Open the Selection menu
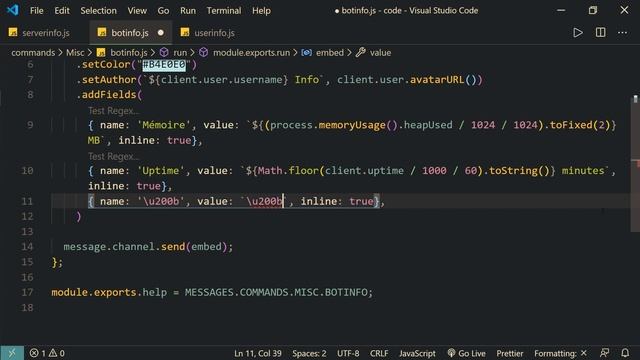The image size is (640, 360). point(98,11)
